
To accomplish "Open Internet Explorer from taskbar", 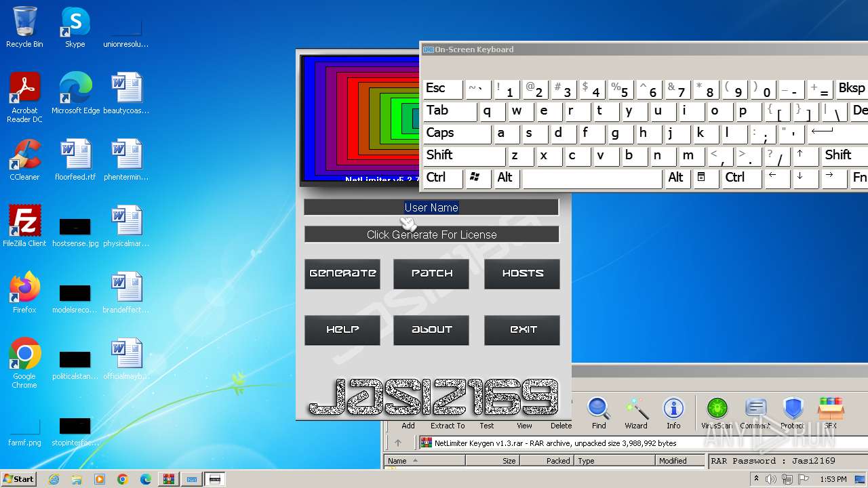I will click(x=54, y=479).
